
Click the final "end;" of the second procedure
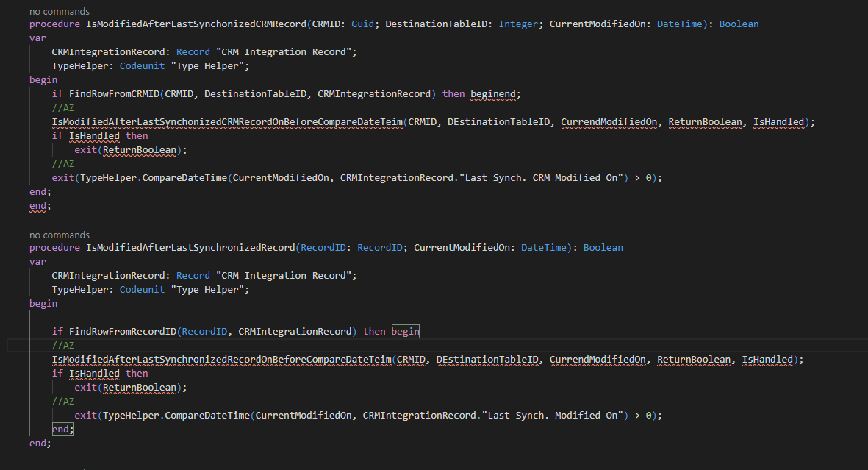tap(40, 443)
